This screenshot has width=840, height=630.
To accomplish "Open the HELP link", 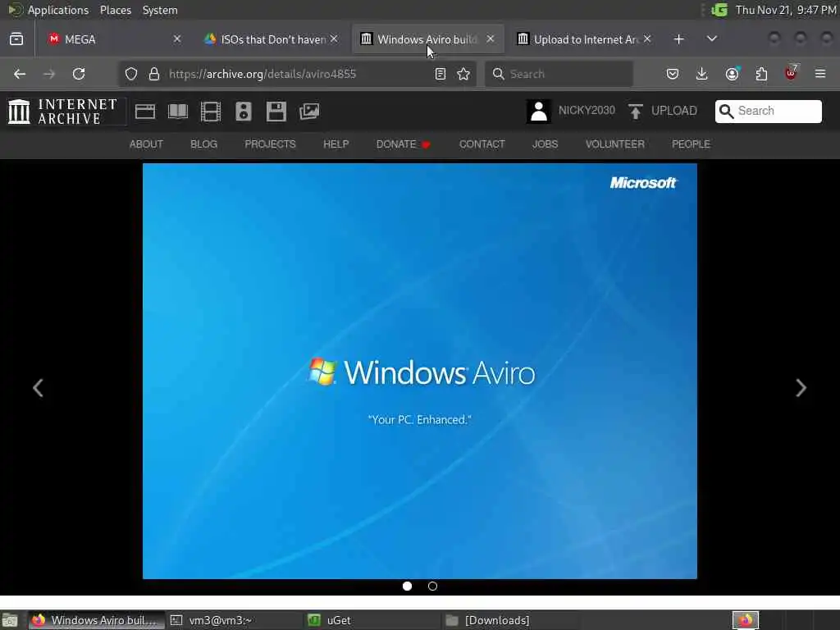I will (x=336, y=144).
